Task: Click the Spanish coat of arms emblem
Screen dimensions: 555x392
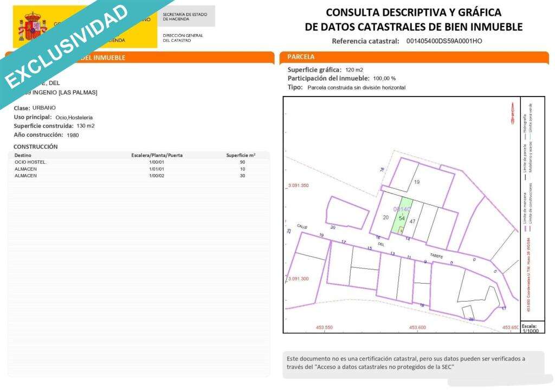Action: 32,26
